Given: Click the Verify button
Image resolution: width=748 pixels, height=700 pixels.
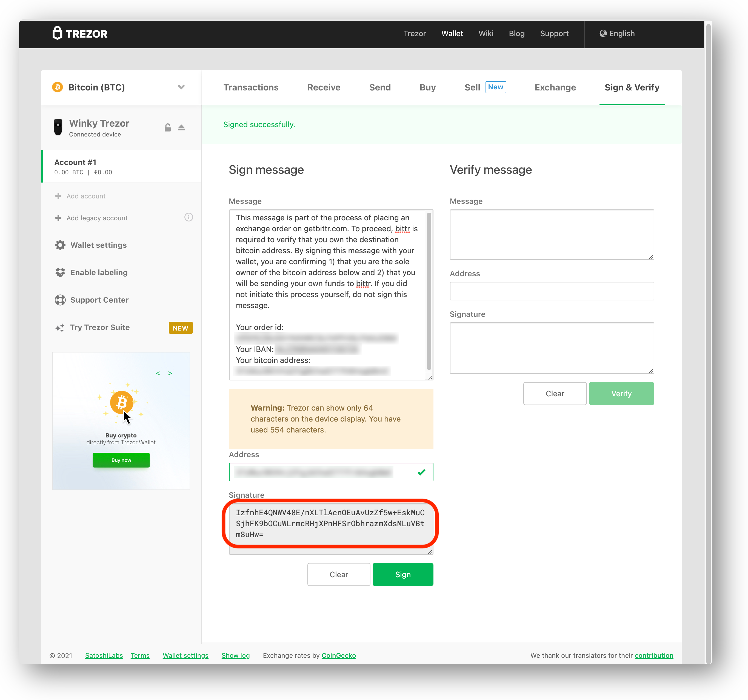Looking at the screenshot, I should click(x=622, y=394).
